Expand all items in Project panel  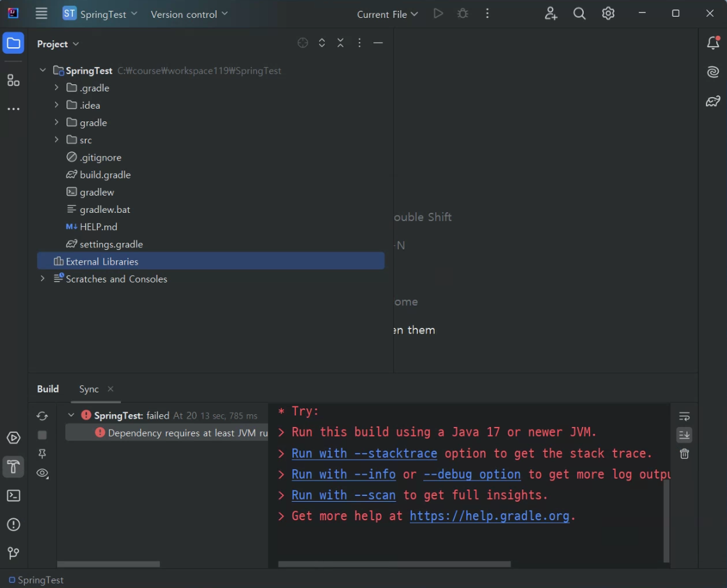[322, 43]
